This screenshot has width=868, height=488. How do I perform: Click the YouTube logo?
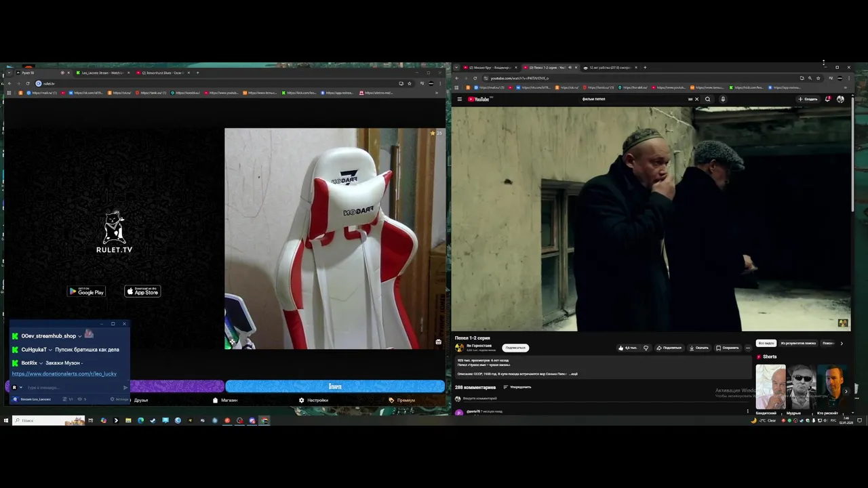pos(479,99)
